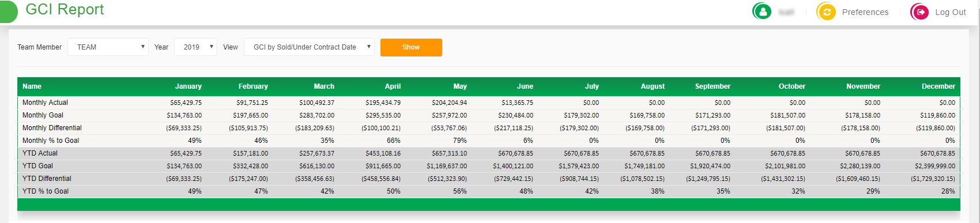The height and width of the screenshot is (223, 980).
Task: Click the GCI Report page title
Action: 65,10
